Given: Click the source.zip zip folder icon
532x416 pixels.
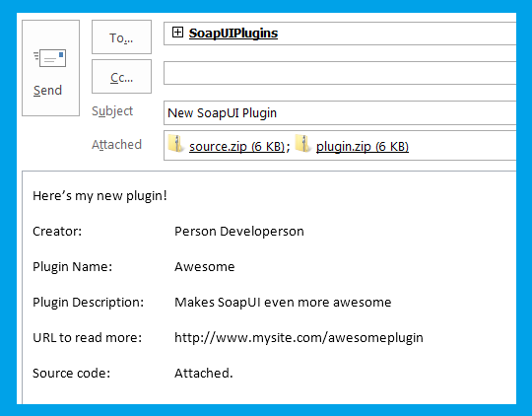Looking at the screenshot, I should pos(176,143).
